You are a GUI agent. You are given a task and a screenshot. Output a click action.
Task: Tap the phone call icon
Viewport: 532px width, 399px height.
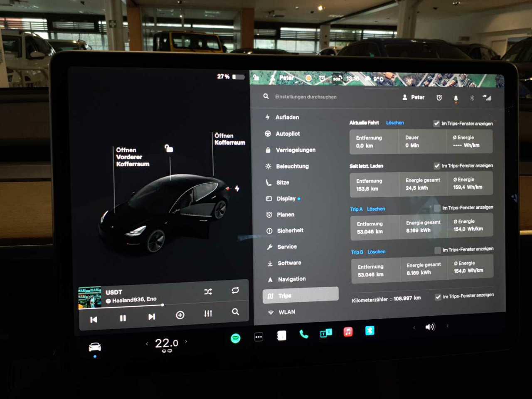coord(304,334)
